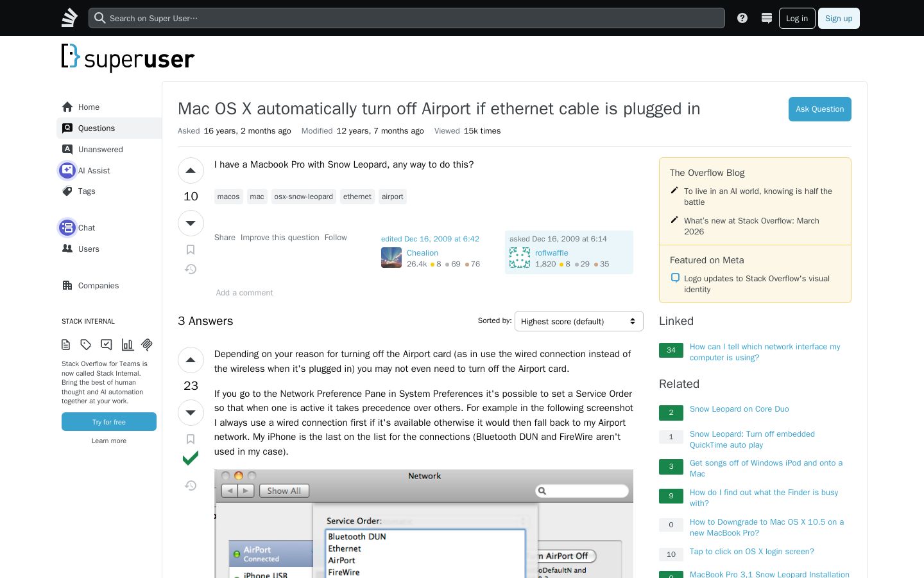Open related Downgrade to Mac OS X 10.5 question

point(767,527)
